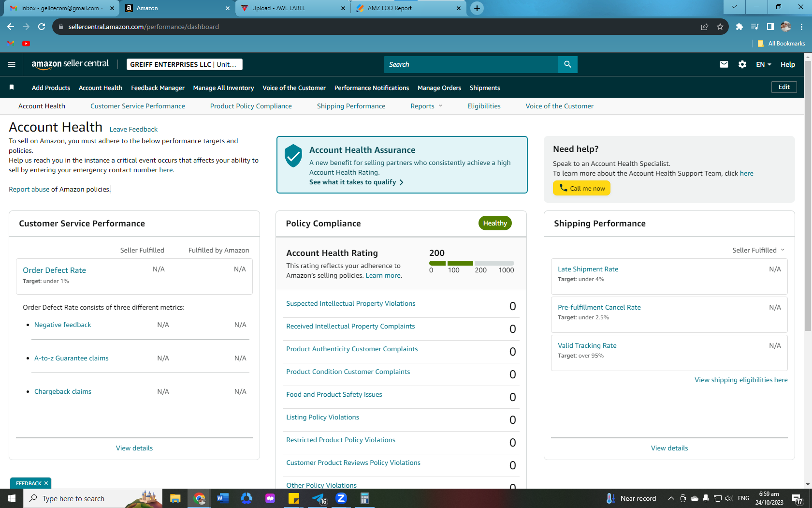Image resolution: width=812 pixels, height=508 pixels.
Task: Open Feedback Manager in nav bar
Action: point(158,88)
